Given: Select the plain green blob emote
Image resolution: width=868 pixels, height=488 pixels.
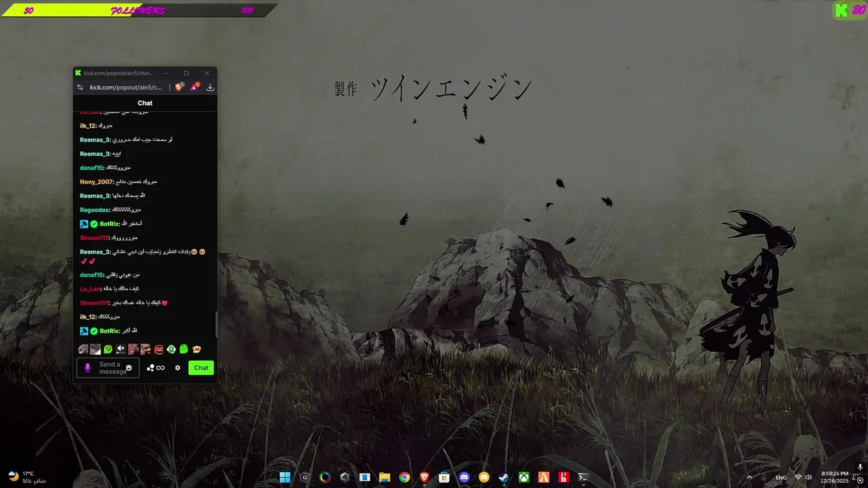Looking at the screenshot, I should 184,349.
